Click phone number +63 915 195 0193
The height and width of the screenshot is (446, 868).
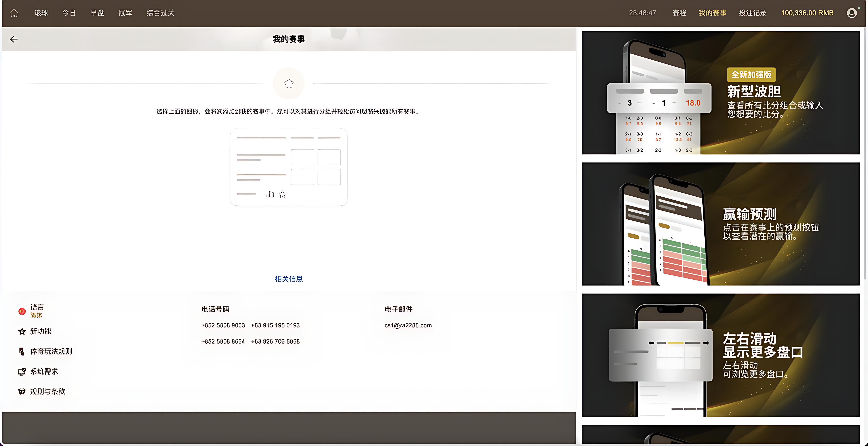point(275,325)
